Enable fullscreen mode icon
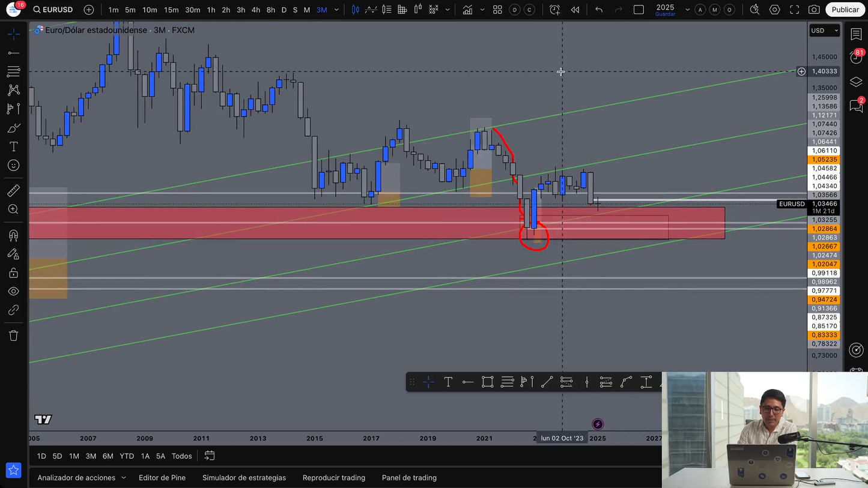 [x=794, y=10]
